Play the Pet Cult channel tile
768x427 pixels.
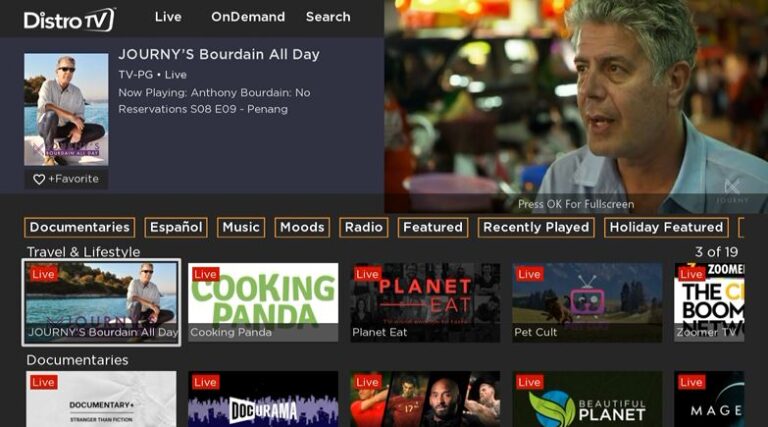587,303
